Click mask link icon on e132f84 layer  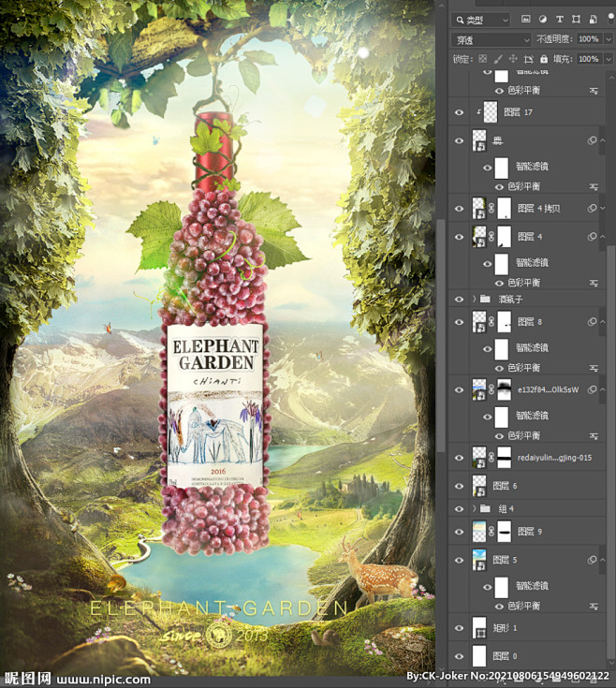click(x=491, y=389)
